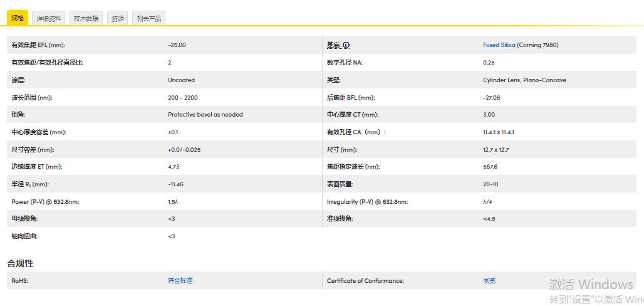Image resolution: width=644 pixels, height=306 pixels.
Task: Click the 倒角 label
Action: (x=19, y=115)
